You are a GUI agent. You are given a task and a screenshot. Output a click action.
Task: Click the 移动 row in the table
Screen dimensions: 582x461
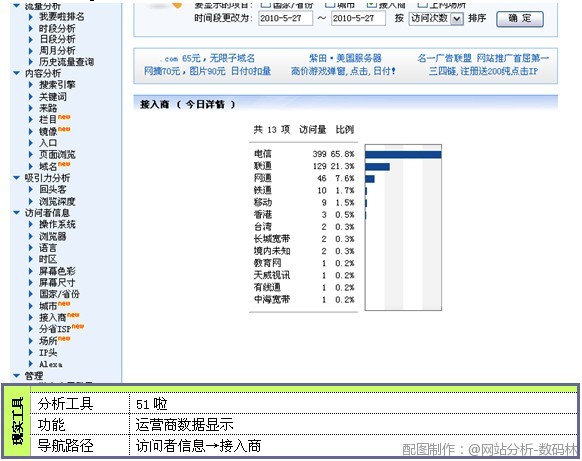click(304, 202)
